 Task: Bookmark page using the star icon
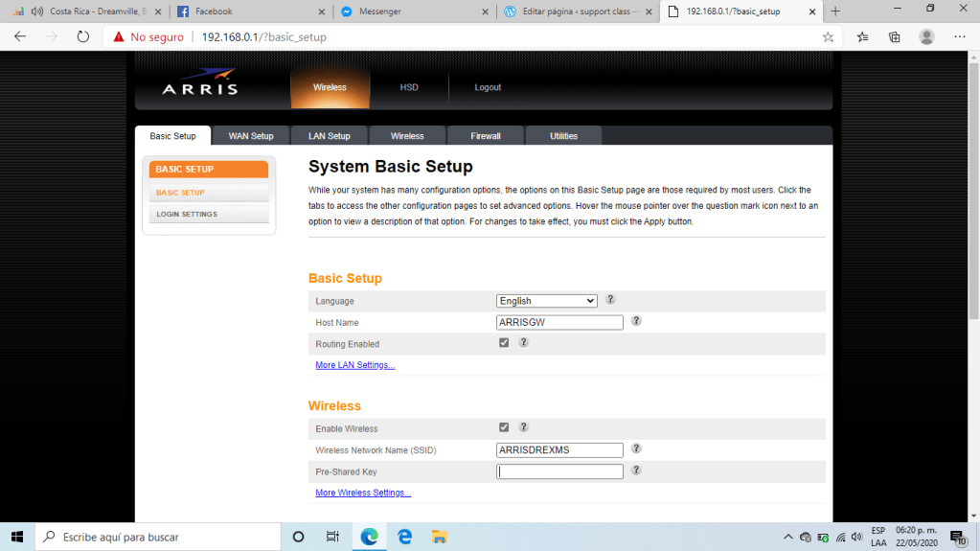pyautogui.click(x=828, y=37)
